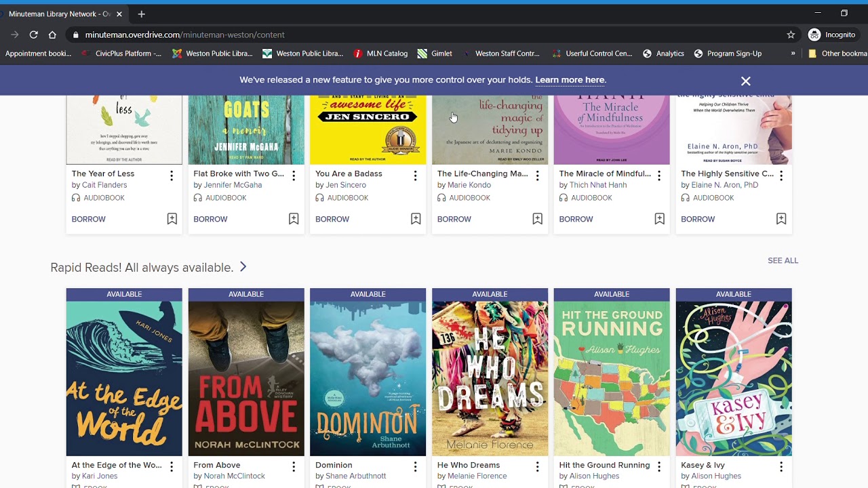Screen dimensions: 868x488
Task: Open Incognito profile indicator
Action: tap(832, 35)
